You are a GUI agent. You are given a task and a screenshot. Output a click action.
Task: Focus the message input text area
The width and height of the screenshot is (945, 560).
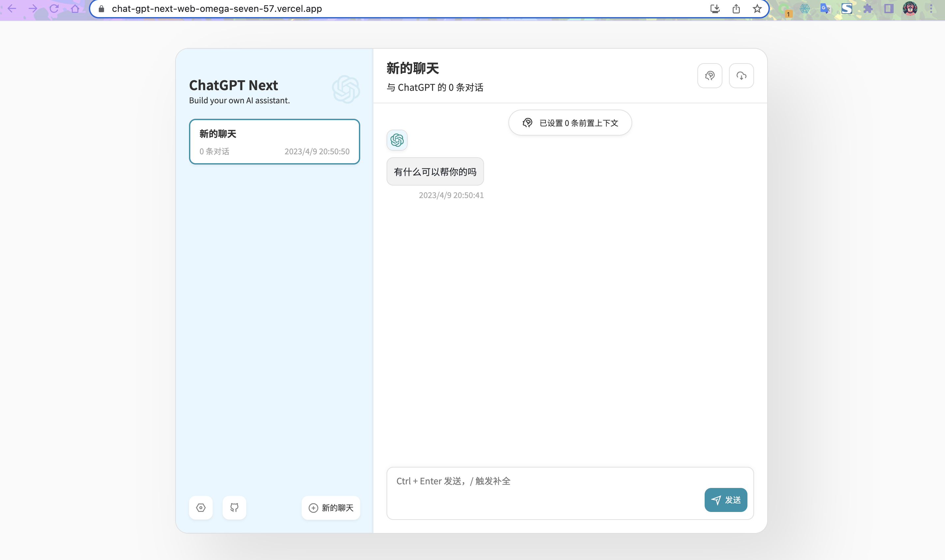(544, 491)
